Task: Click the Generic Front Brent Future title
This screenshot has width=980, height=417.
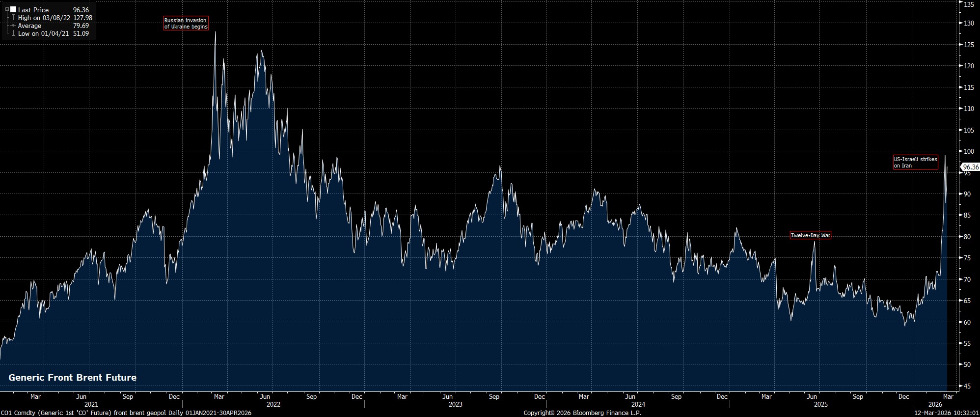Action: [x=72, y=377]
